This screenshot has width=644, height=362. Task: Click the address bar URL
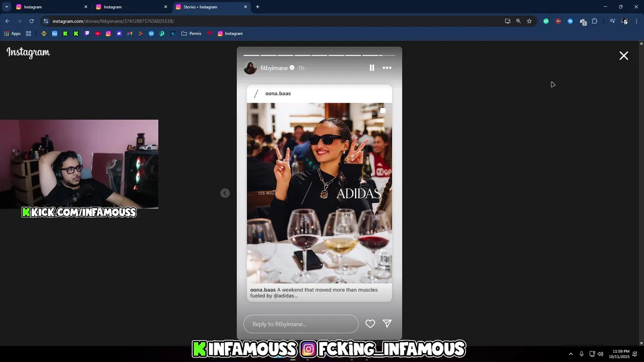(113, 21)
